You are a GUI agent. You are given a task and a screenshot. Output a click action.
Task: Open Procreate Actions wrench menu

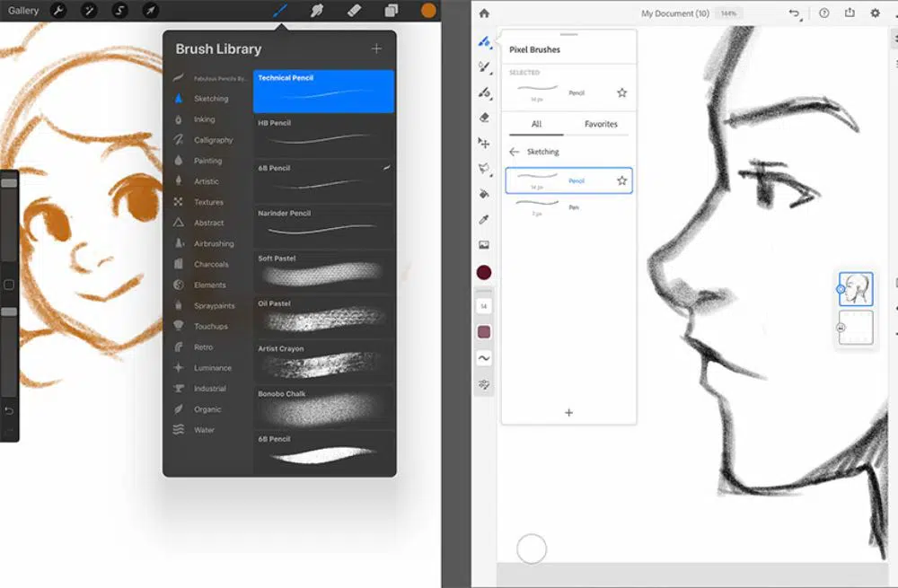coord(58,11)
